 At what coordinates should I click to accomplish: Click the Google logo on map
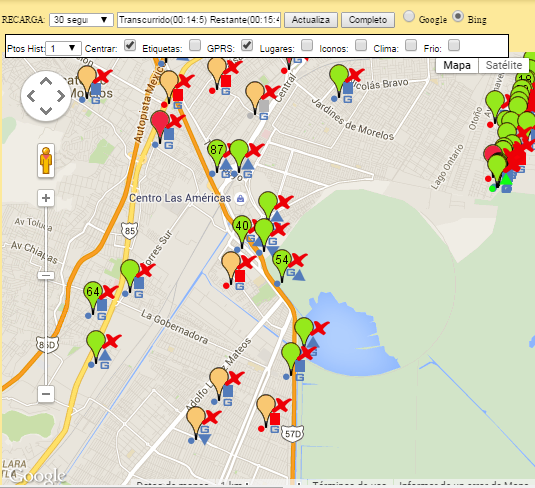click(x=38, y=476)
